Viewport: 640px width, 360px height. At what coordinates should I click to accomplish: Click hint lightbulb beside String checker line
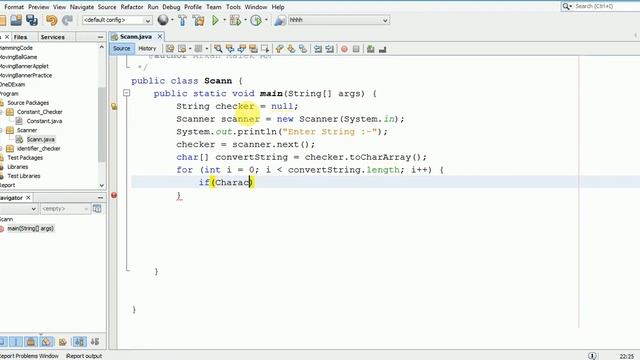pyautogui.click(x=114, y=107)
